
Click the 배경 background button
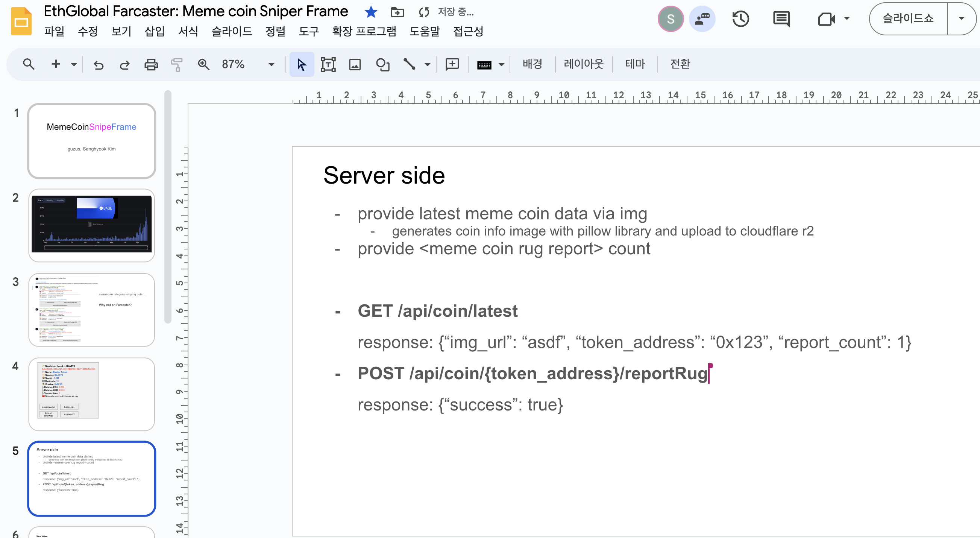[x=532, y=64]
